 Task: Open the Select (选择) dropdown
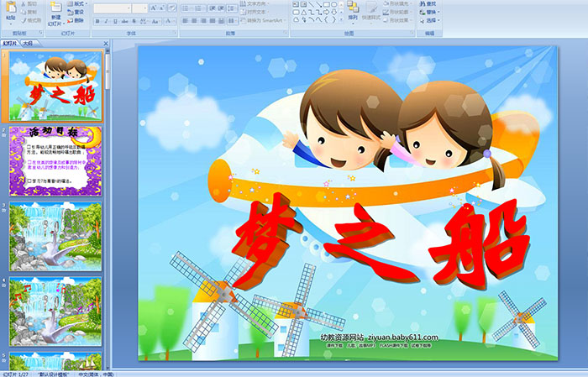(430, 20)
